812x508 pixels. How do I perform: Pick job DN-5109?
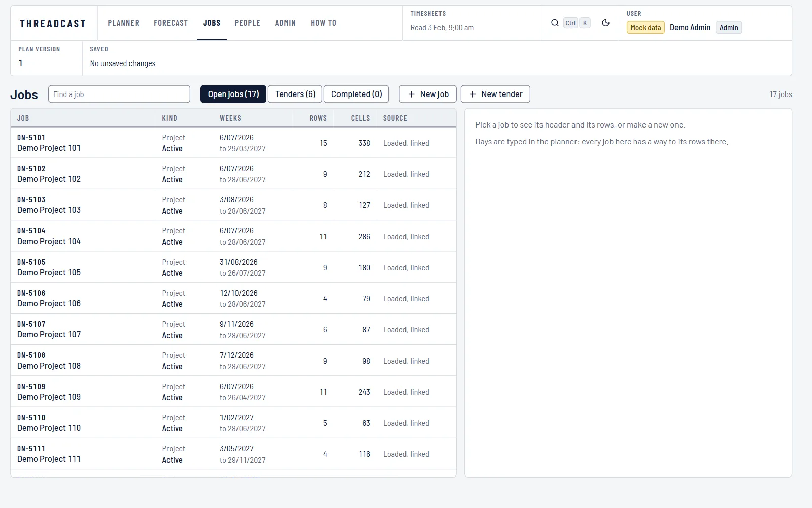point(233,392)
